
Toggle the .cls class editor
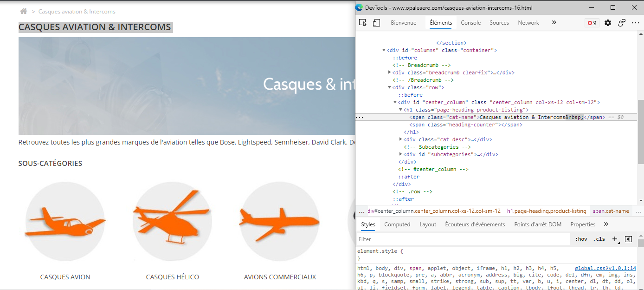(600, 239)
